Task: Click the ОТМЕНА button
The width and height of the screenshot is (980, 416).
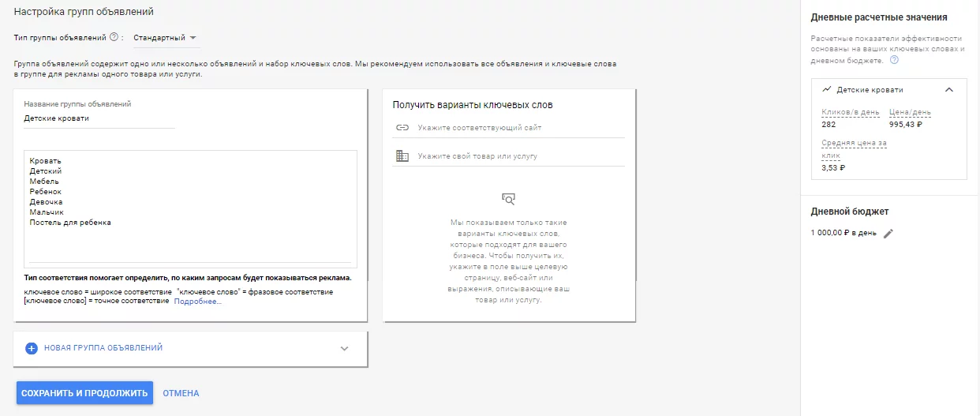Action: click(181, 393)
